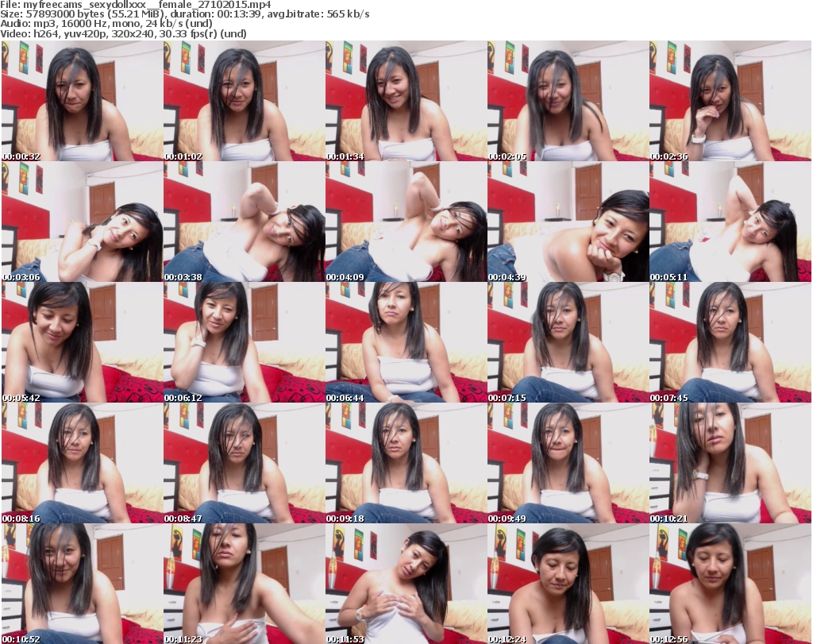Image resolution: width=813 pixels, height=644 pixels.
Task: Select the thumbnail stamped 00:03:06
Action: click(x=82, y=222)
